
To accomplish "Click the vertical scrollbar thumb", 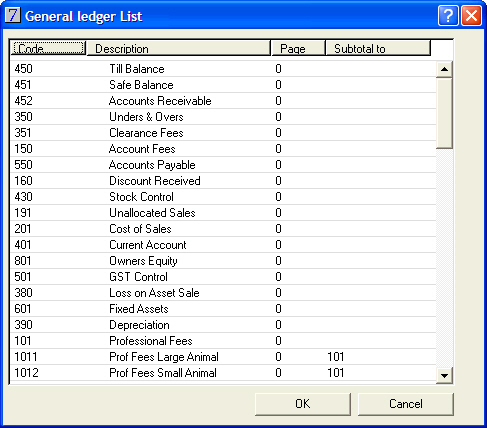I will (x=444, y=113).
